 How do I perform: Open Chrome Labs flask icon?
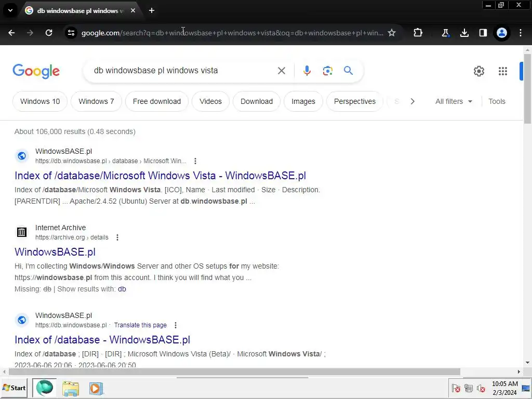[445, 33]
